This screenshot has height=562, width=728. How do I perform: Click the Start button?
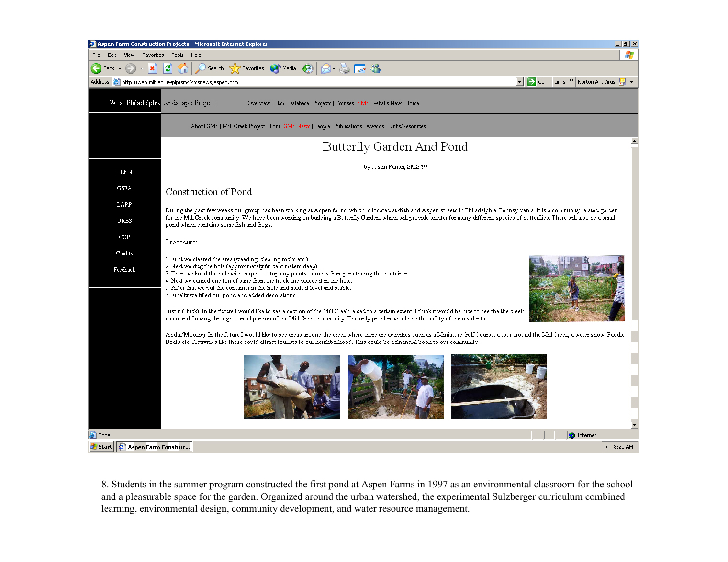(x=101, y=447)
